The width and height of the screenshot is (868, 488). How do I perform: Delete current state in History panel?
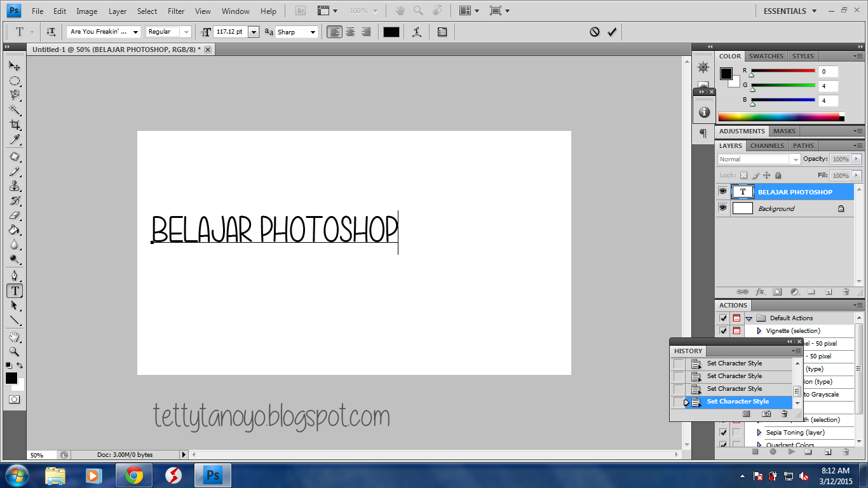(x=784, y=414)
